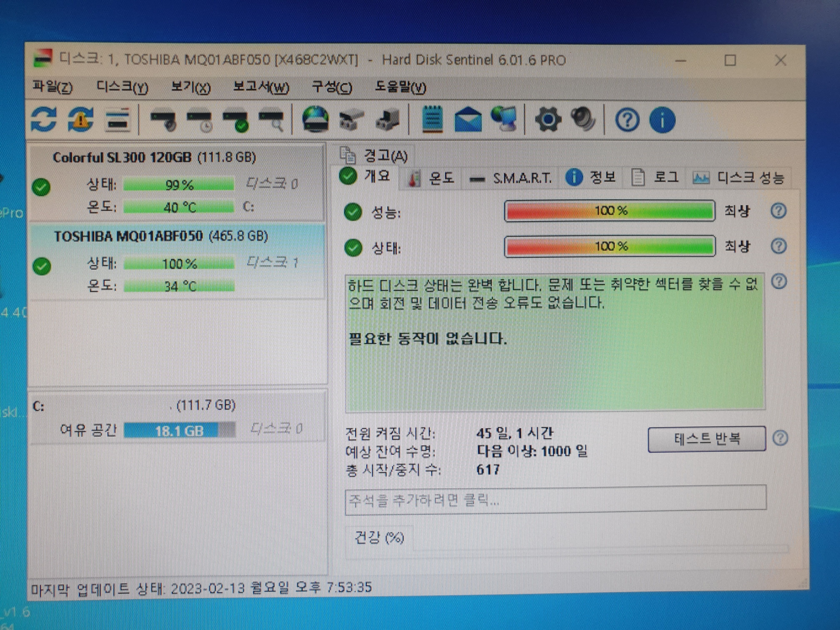Image resolution: width=840 pixels, height=630 pixels.
Task: Click the status bar last update text
Action: click(x=201, y=588)
